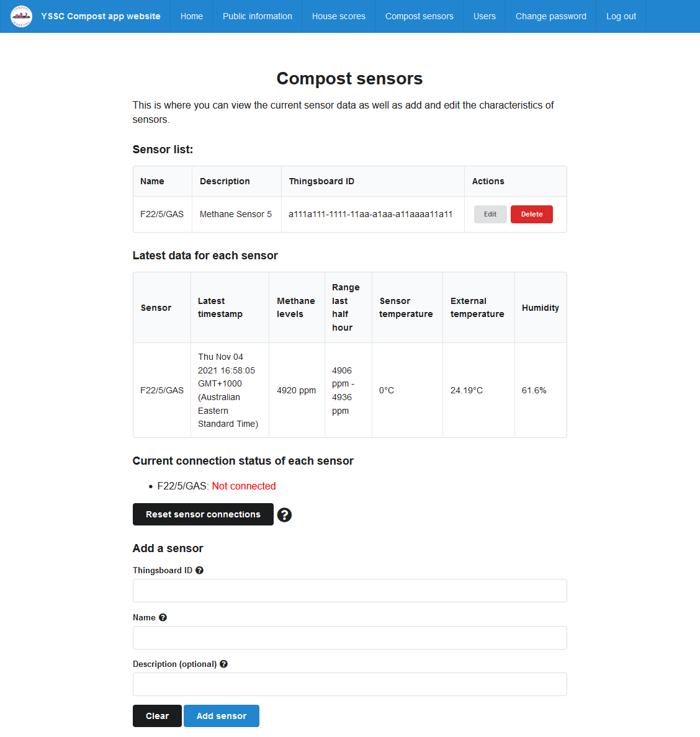Log out of the website
The height and width of the screenshot is (737, 700).
pos(621,16)
